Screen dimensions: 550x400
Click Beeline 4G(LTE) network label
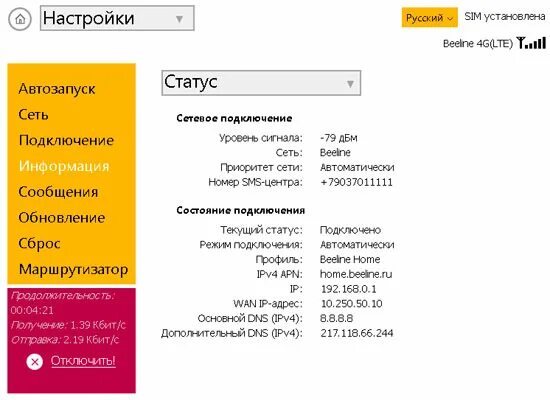[478, 44]
